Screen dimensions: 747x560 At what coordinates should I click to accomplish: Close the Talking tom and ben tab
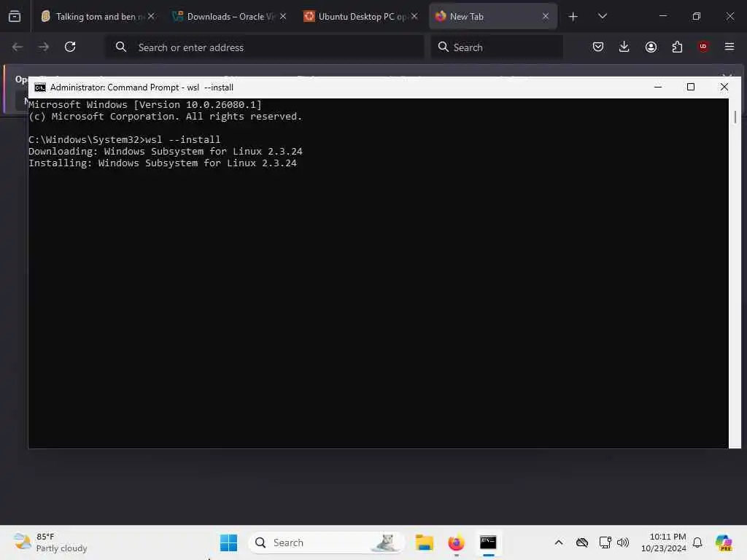150,16
